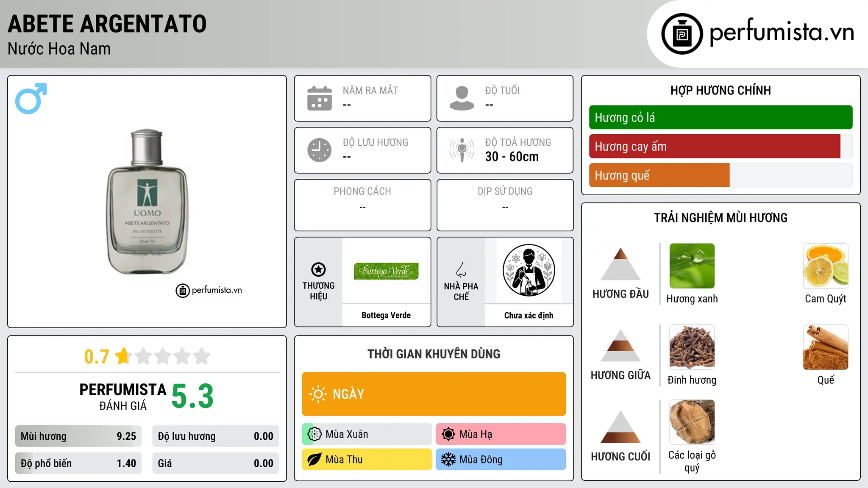Click the sillage icon for Độ toả hương
This screenshot has width=868, height=488.
coord(462,150)
